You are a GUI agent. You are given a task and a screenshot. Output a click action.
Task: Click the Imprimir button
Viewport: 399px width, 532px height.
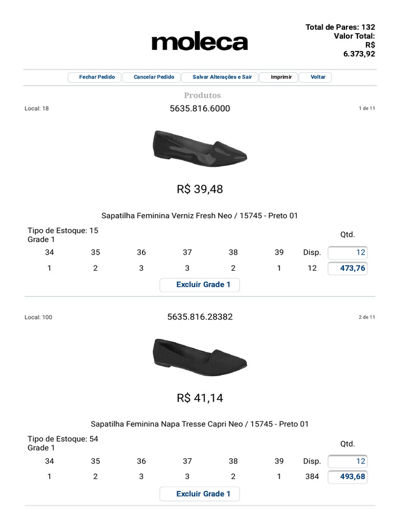(x=278, y=77)
